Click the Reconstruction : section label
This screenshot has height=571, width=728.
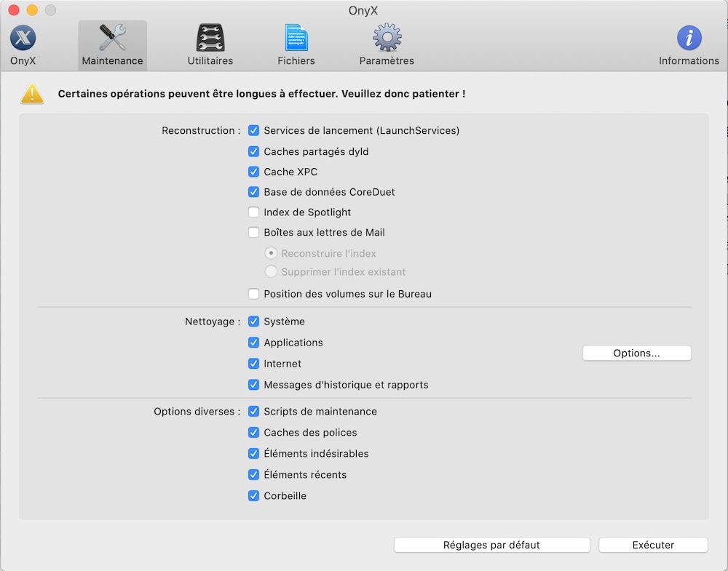point(201,130)
